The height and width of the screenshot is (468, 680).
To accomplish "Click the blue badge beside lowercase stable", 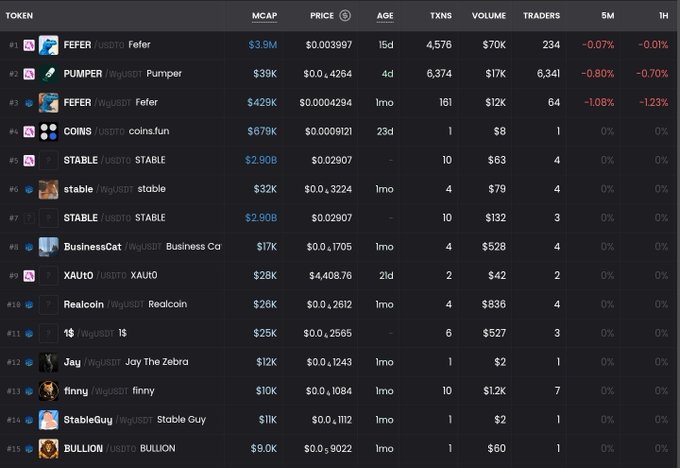I will 29,190.
